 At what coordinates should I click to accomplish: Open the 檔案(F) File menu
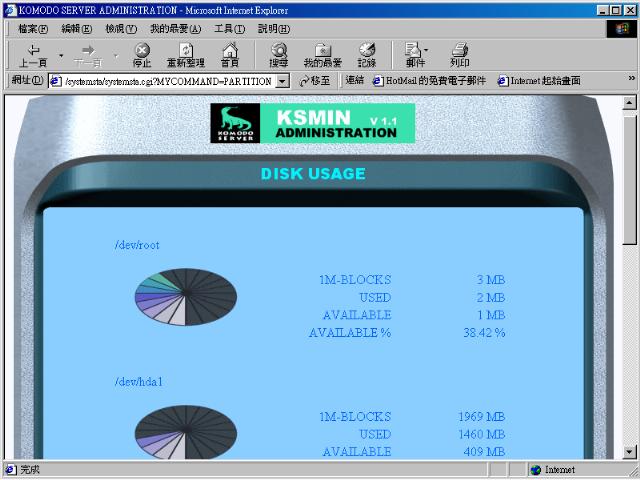pos(33,28)
